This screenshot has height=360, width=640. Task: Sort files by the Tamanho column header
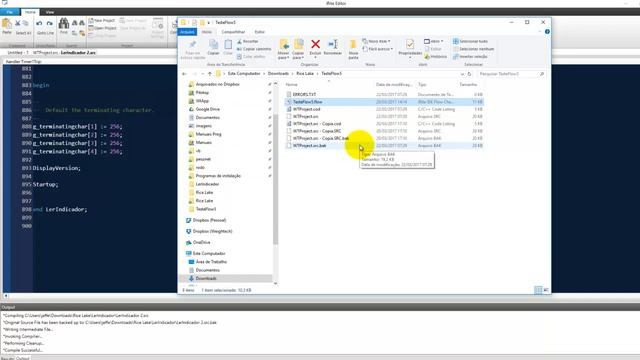point(468,84)
